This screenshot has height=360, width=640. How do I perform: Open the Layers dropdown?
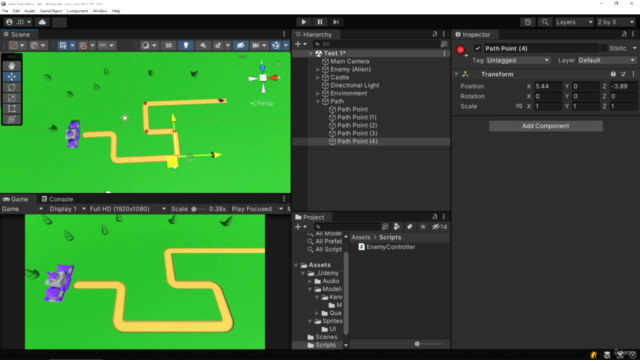pyautogui.click(x=574, y=22)
